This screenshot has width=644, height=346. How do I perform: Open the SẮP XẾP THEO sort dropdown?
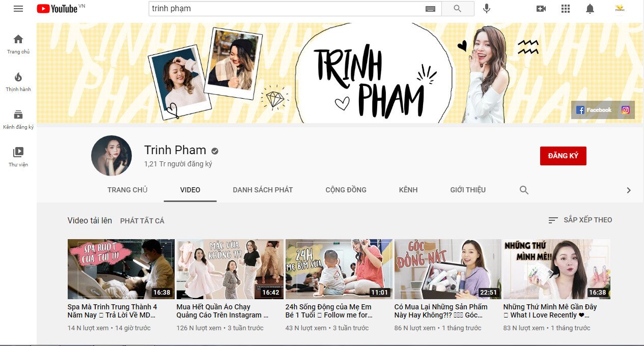[580, 220]
